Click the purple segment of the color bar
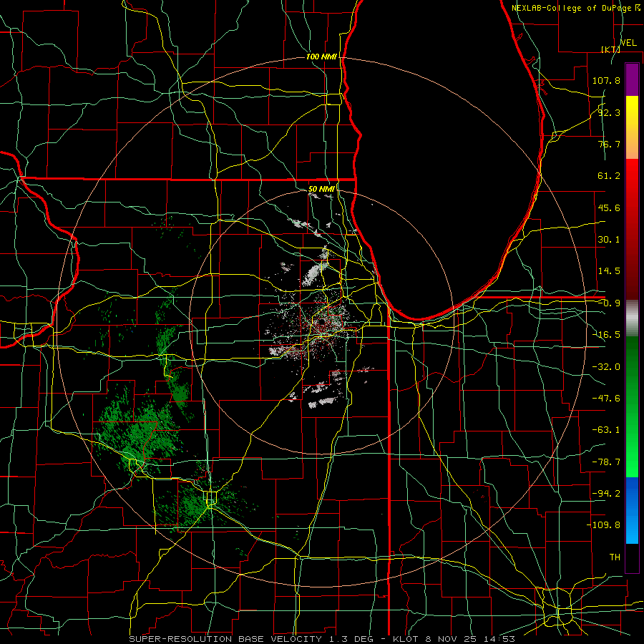The image size is (644, 644). coord(632,80)
